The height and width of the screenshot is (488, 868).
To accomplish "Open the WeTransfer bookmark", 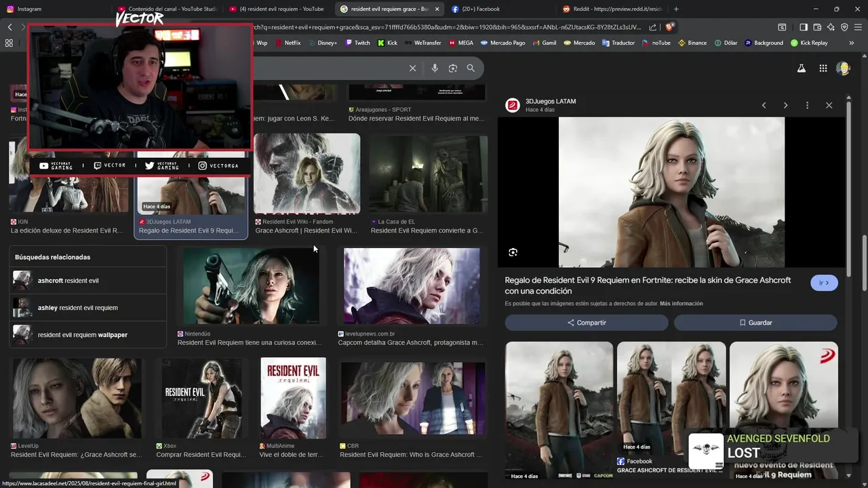I will [x=422, y=43].
